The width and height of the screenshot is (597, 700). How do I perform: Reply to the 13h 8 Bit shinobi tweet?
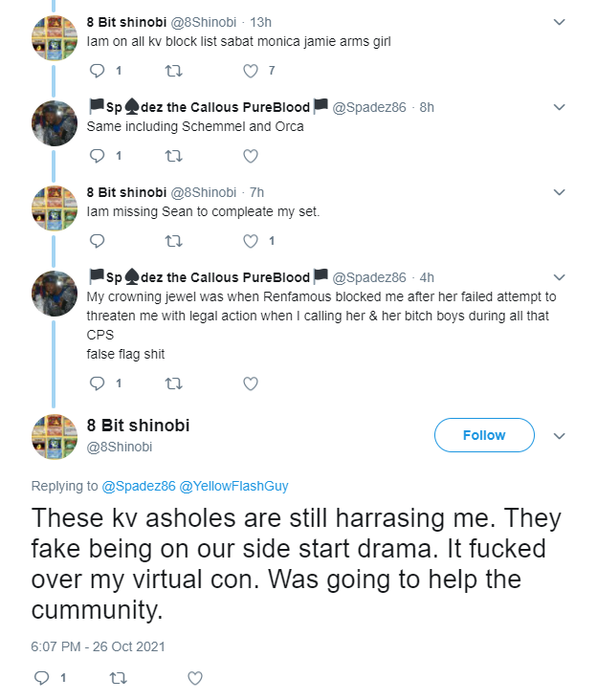[x=97, y=71]
